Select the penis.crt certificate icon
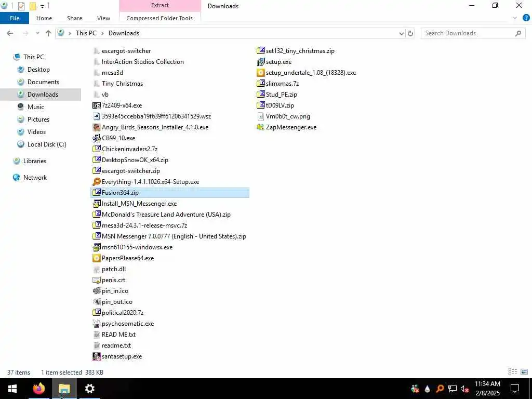The image size is (532, 399). click(x=96, y=280)
